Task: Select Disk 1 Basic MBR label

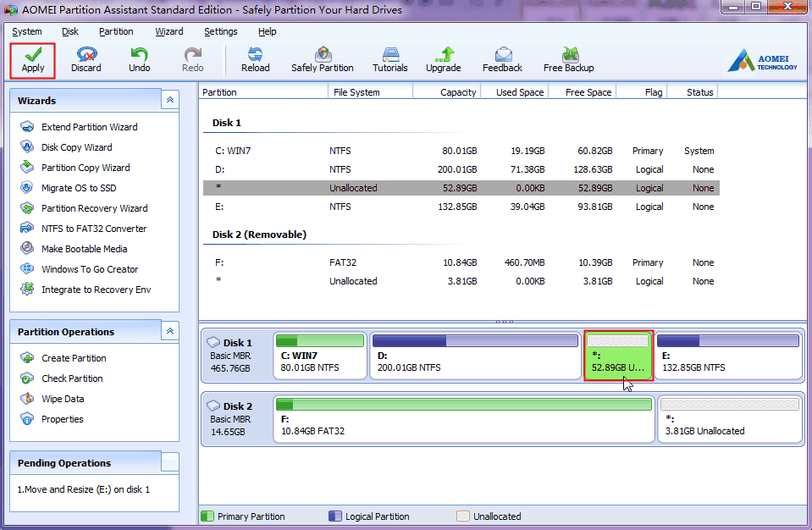Action: click(x=231, y=356)
